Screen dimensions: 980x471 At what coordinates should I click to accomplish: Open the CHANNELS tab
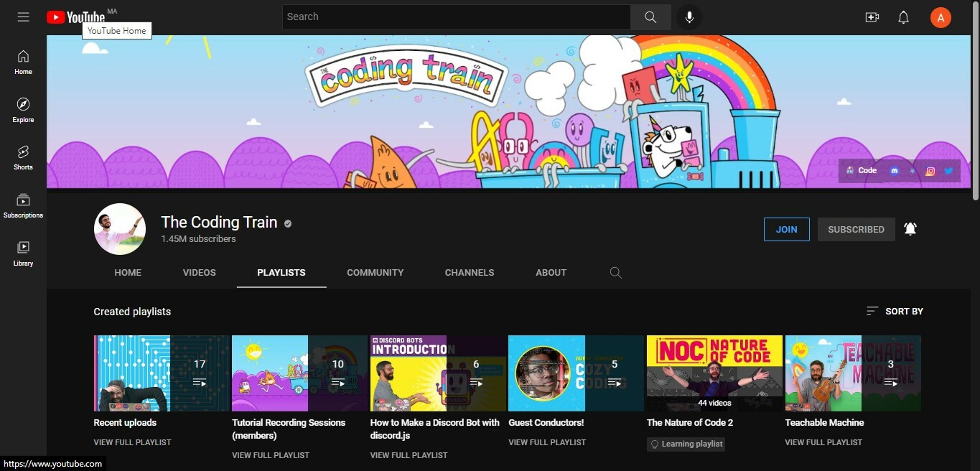pos(470,273)
